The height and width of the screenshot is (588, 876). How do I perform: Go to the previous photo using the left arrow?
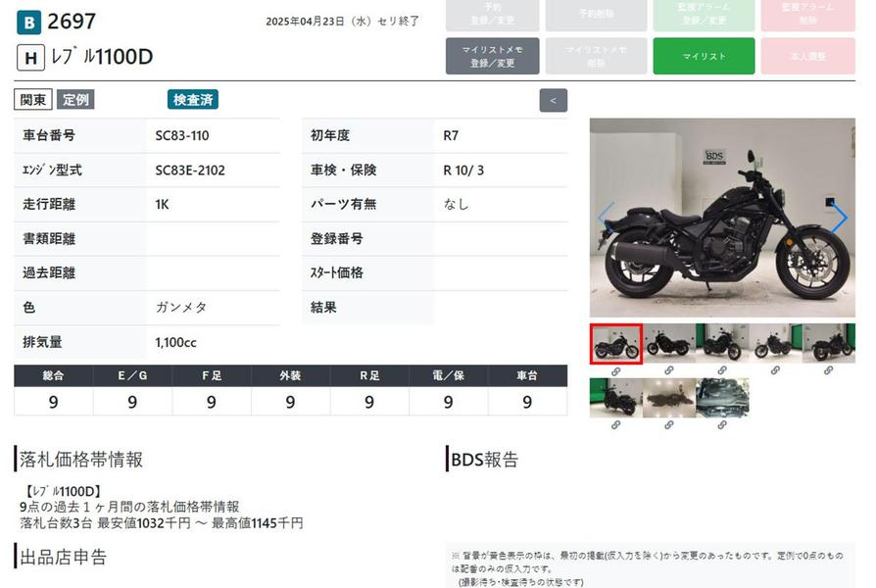coord(606,219)
